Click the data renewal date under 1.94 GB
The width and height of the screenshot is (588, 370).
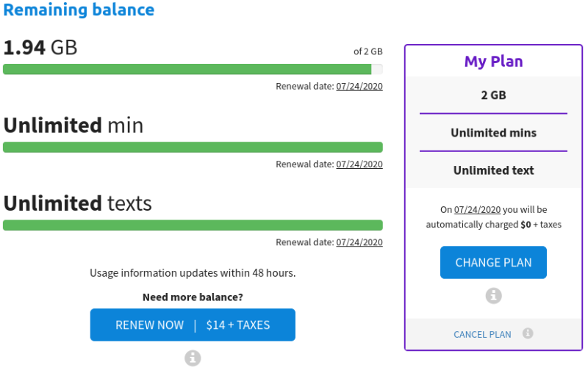click(x=359, y=86)
